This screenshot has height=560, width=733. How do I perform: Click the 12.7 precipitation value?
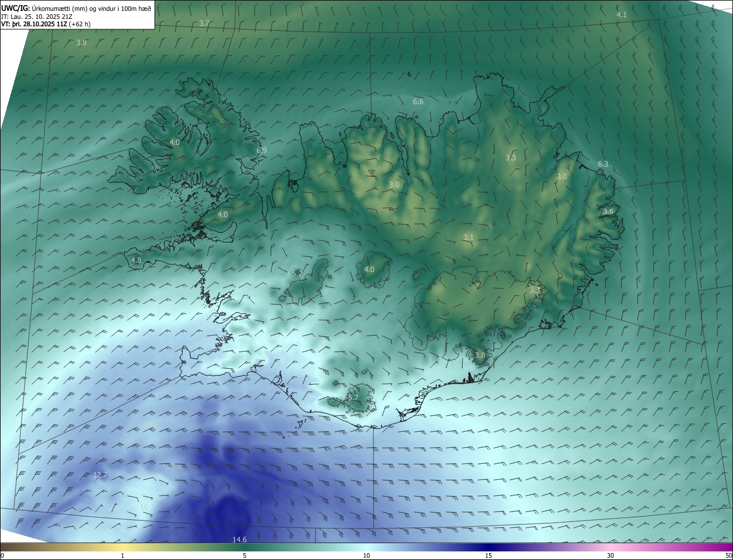coord(100,475)
